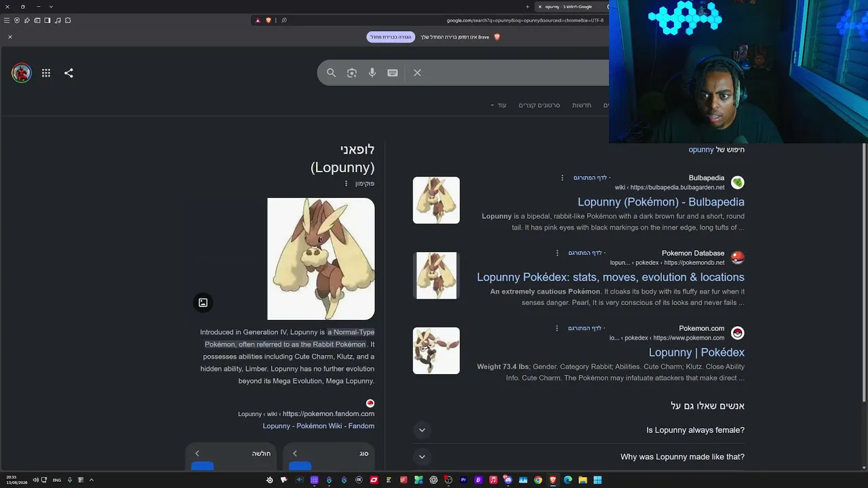Switch the ENG input language indicator
868x488 pixels.
(x=57, y=480)
